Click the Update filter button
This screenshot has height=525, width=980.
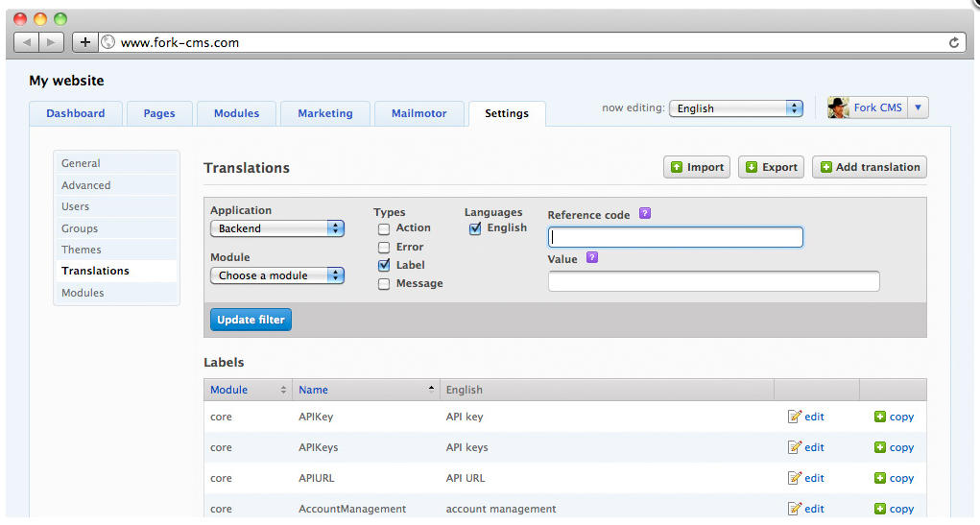point(251,320)
